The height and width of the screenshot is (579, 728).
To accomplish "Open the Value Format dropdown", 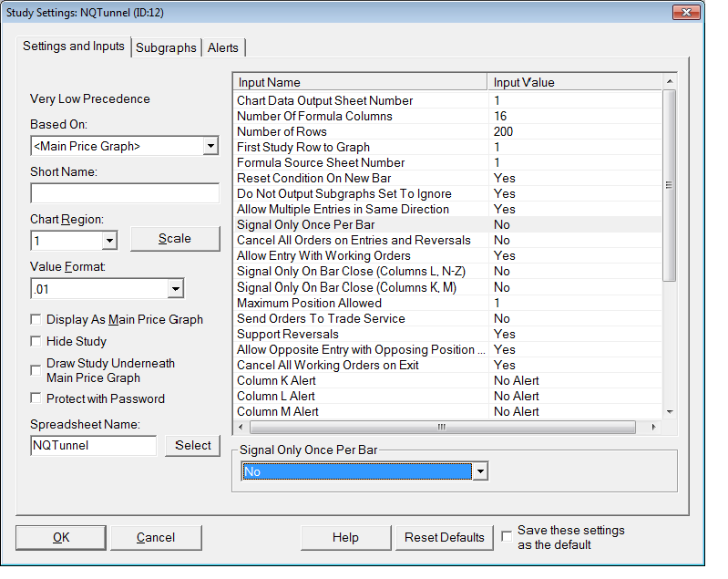I will click(176, 289).
